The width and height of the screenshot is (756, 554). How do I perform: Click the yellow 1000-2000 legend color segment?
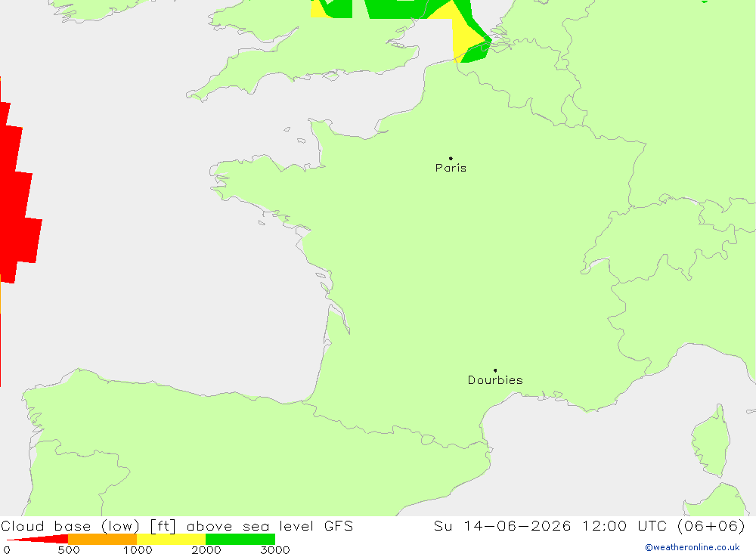point(171,539)
